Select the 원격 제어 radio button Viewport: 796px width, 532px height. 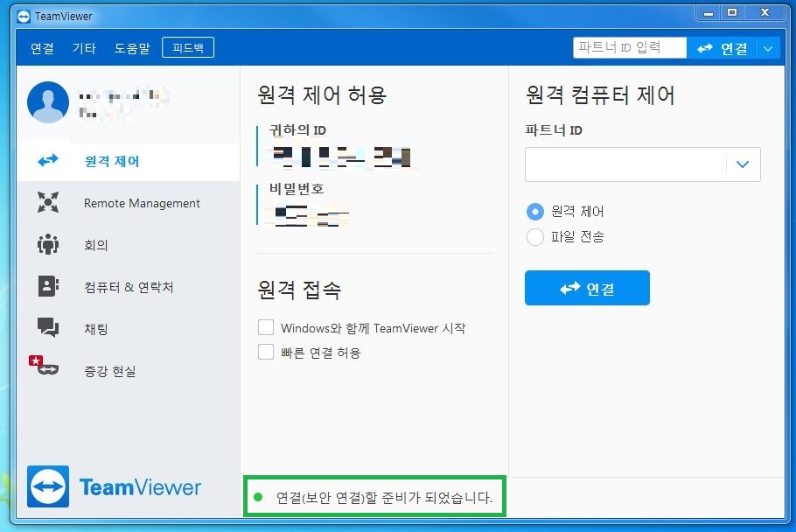pos(535,211)
